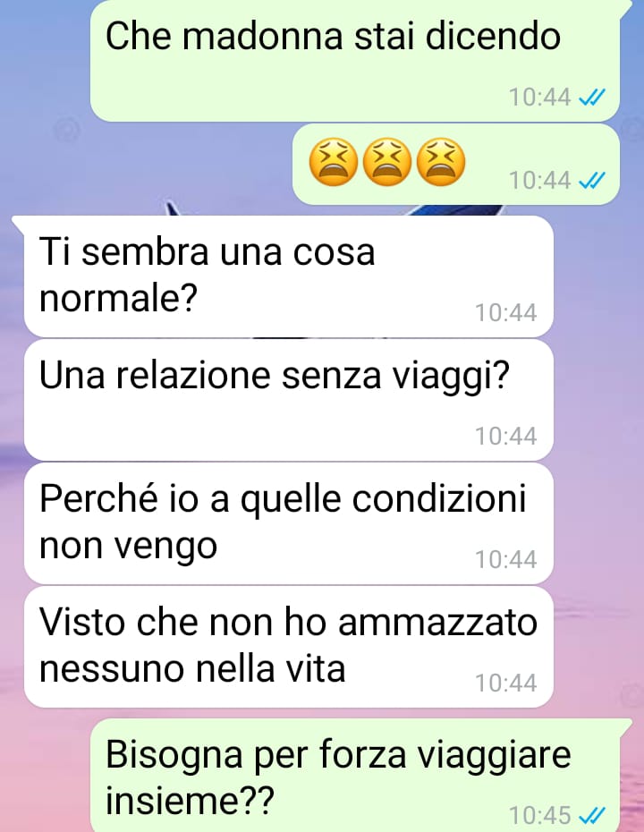The image size is (644, 832).
Task: Tap read receipt checkmarks on 10:45 message
Action: click(591, 814)
